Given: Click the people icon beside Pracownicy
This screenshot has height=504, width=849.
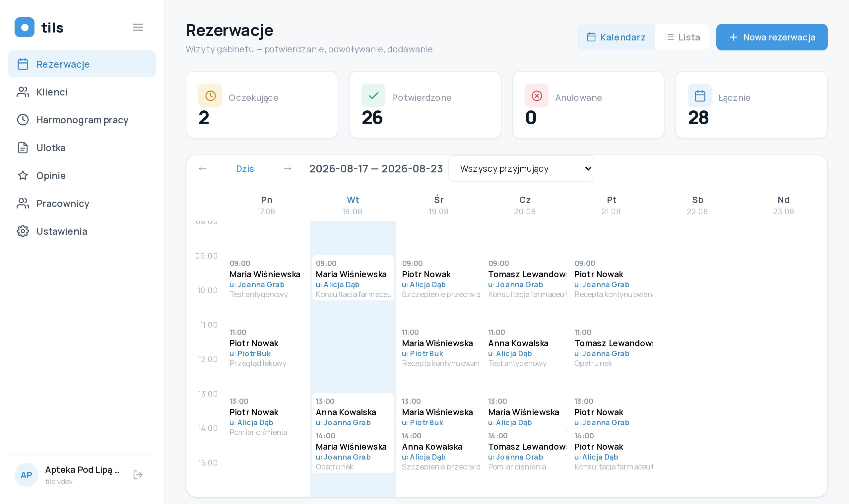Looking at the screenshot, I should click(x=23, y=203).
